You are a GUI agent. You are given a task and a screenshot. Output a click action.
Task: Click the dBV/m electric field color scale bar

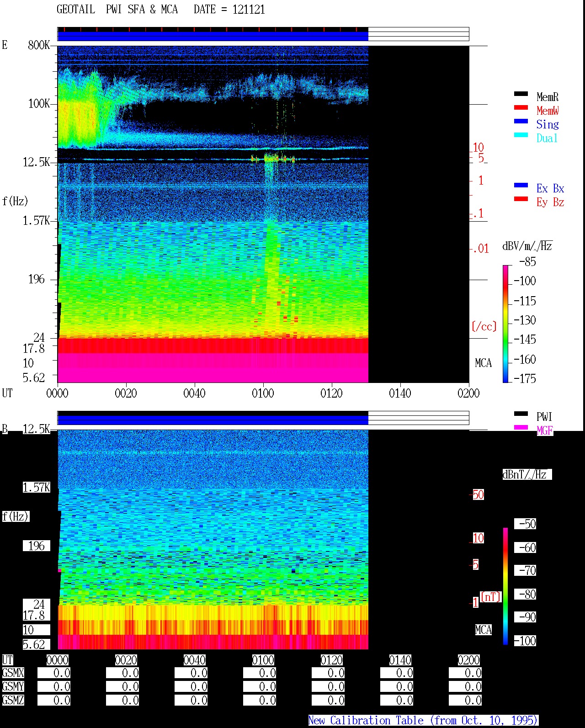(x=505, y=324)
